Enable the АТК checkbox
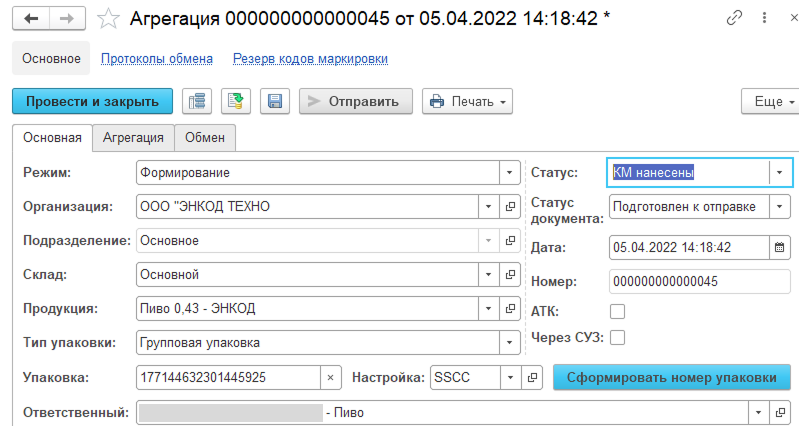Viewport: 799px width, 426px height. (x=618, y=311)
